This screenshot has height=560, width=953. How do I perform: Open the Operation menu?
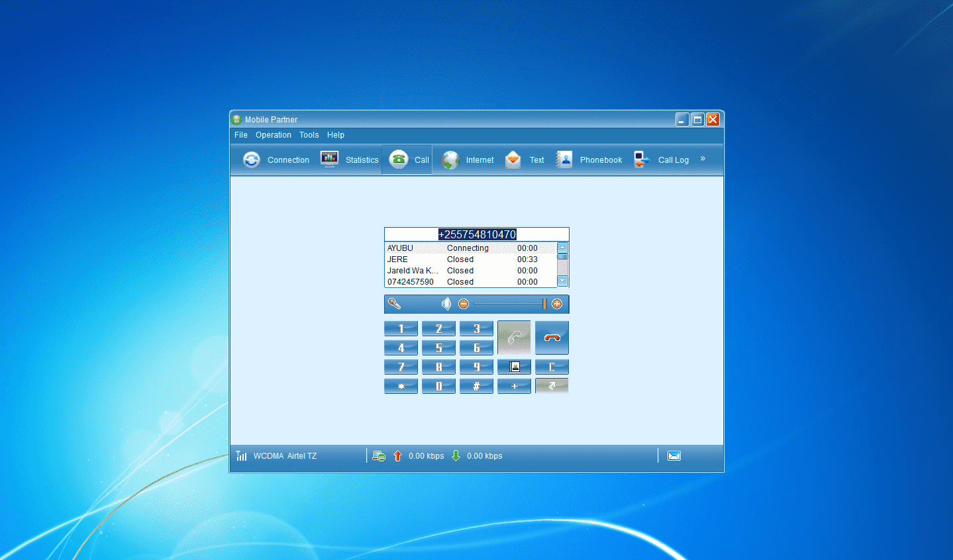click(274, 135)
